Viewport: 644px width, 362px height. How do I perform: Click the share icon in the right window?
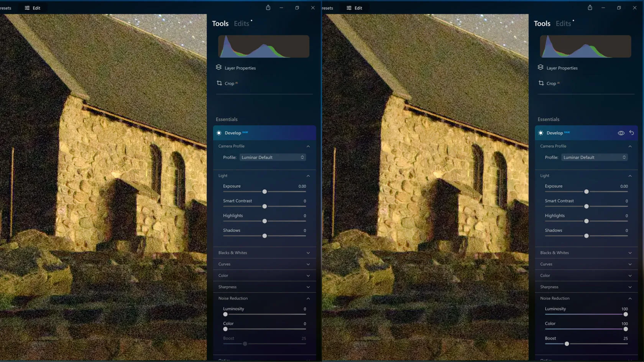[x=590, y=8]
